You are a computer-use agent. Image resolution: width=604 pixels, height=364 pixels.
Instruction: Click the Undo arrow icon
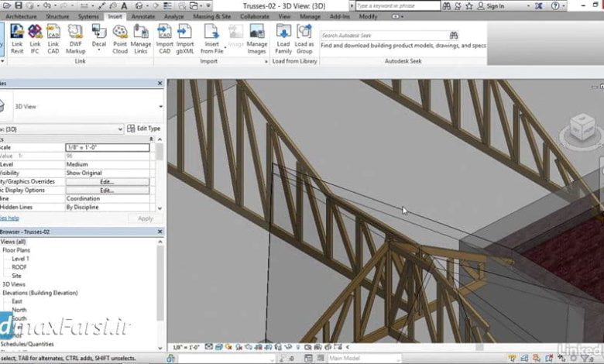pos(47,5)
